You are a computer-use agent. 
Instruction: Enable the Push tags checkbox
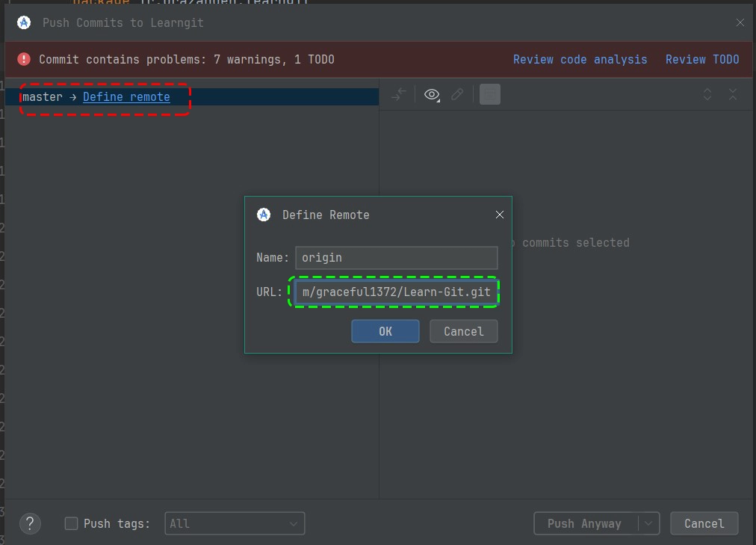tap(72, 523)
